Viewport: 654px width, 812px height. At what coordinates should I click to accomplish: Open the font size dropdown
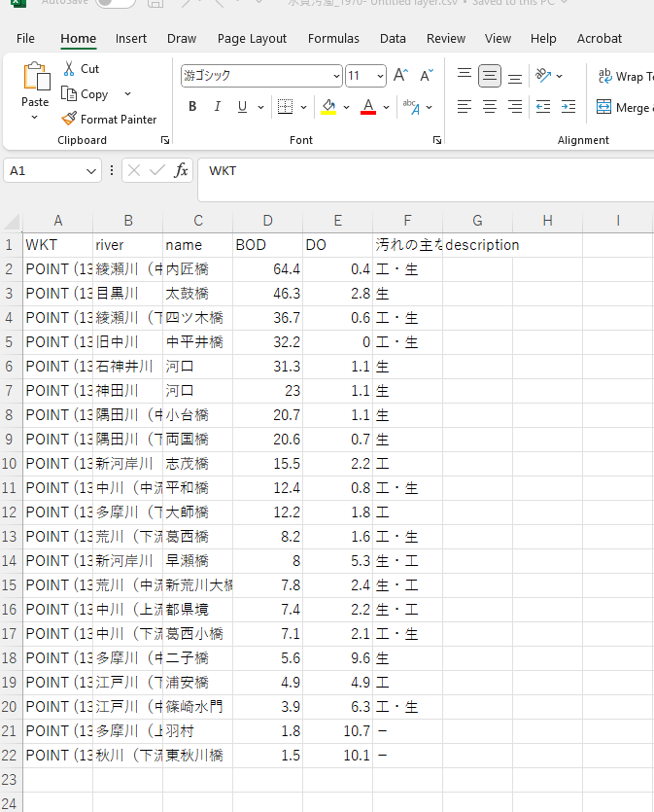point(379,76)
